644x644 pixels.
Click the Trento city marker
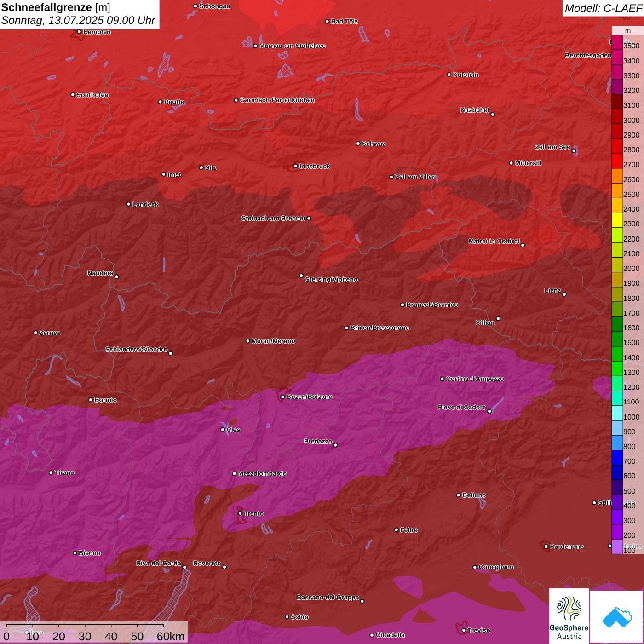(x=240, y=513)
